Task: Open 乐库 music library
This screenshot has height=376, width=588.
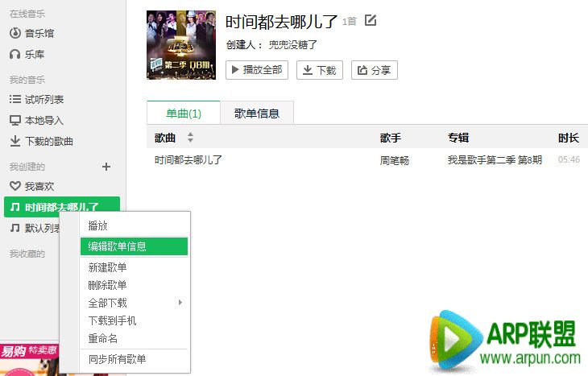Action: coord(27,55)
